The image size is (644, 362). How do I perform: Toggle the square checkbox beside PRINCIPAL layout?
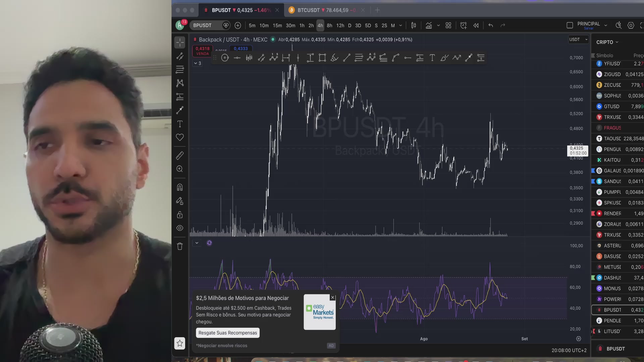[570, 25]
